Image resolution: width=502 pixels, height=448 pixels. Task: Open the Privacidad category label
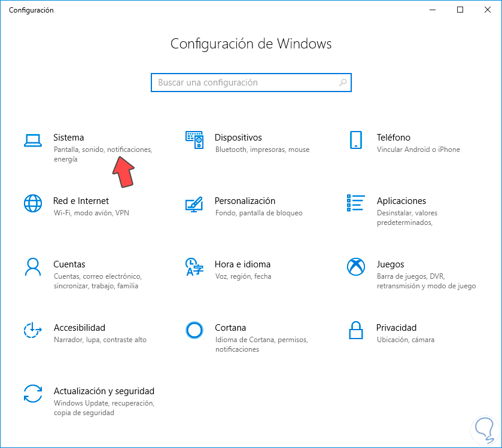396,328
